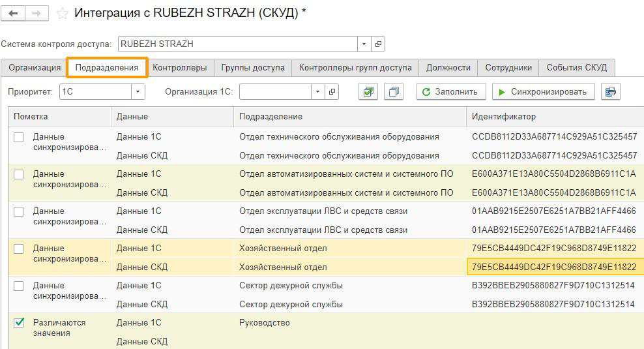Check the Хозяйственный отдел row checkbox
Viewport: 644px width, 349px height.
coord(19,249)
